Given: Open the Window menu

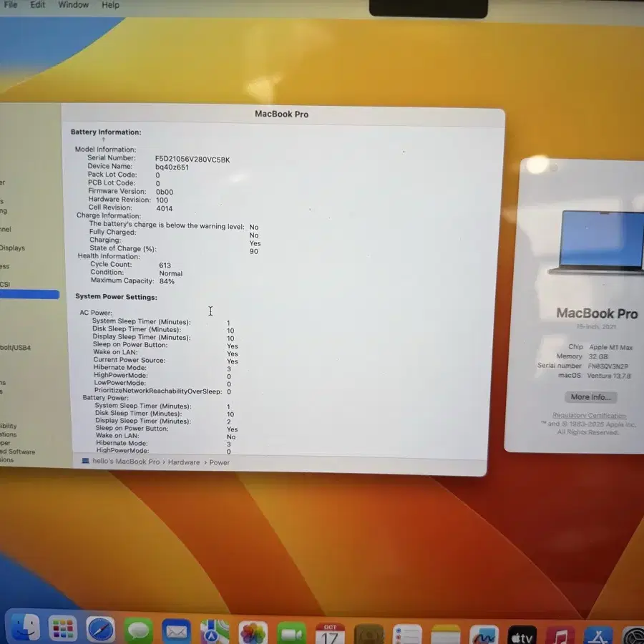Looking at the screenshot, I should (x=73, y=5).
